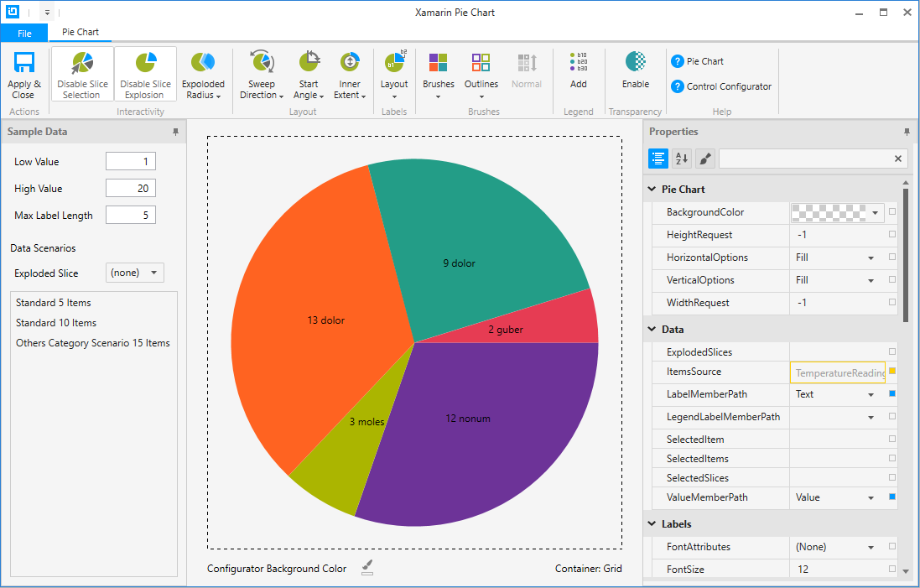Click the ValueMemberPath blue marker box

892,497
